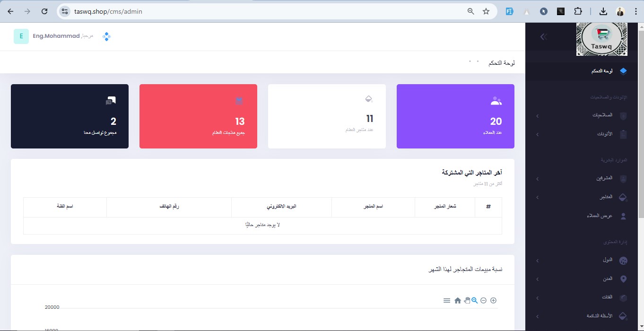Click the chart zoom-out minus icon

pos(483,300)
